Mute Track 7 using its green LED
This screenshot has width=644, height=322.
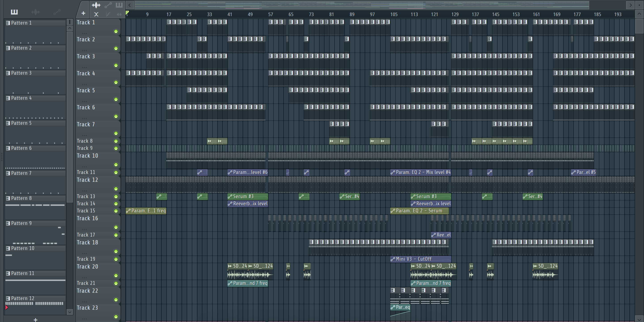pyautogui.click(x=116, y=133)
